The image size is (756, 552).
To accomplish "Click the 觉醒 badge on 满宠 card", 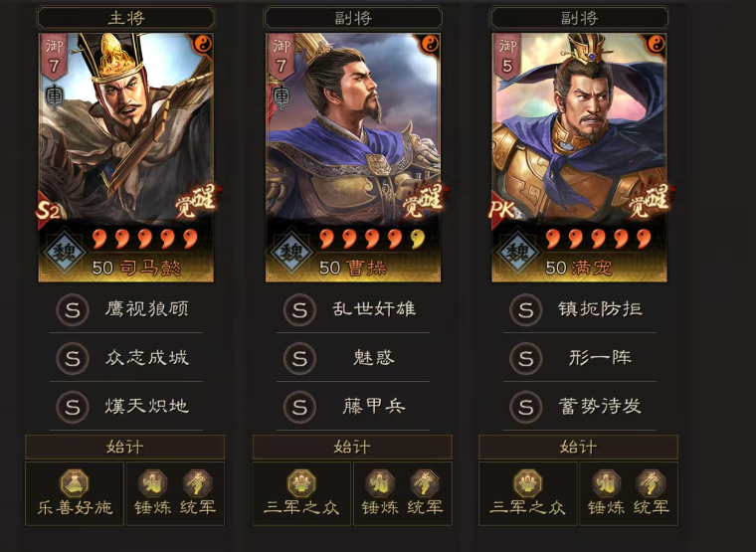I will [x=651, y=201].
